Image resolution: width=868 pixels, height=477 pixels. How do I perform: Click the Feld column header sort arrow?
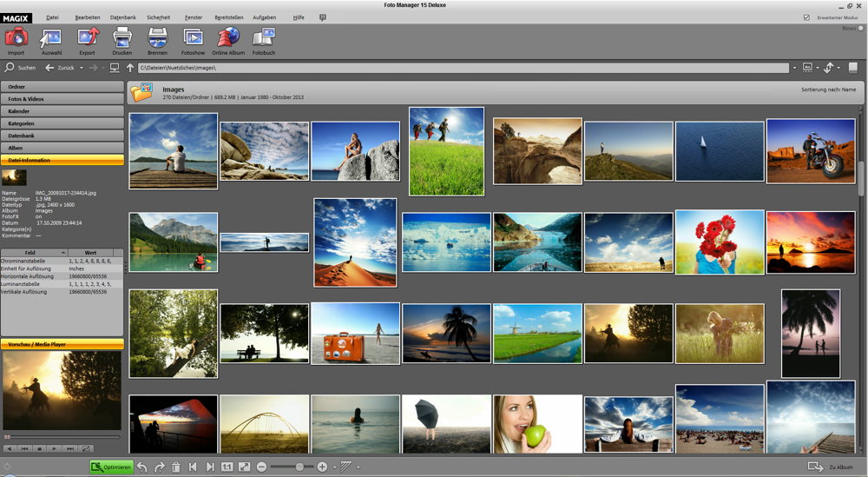63,253
